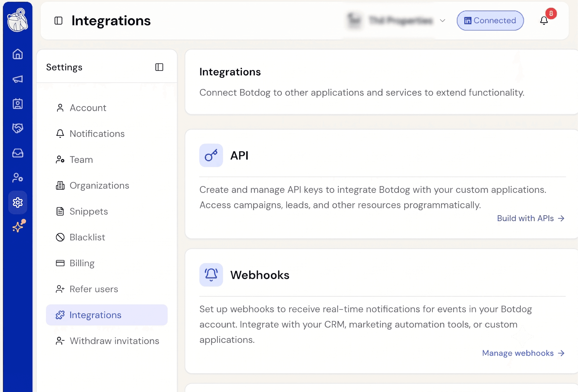Toggle main sidebar panel icon beside Integrations title

coord(59,21)
